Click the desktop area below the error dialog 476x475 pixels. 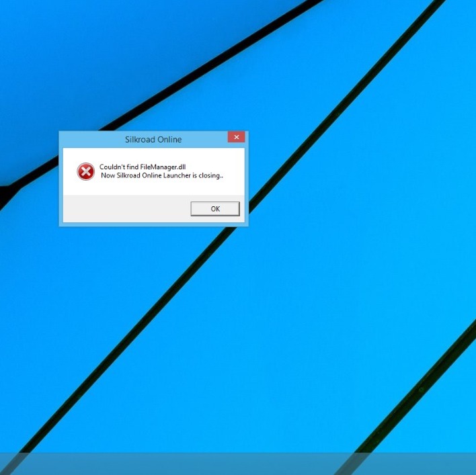155,302
